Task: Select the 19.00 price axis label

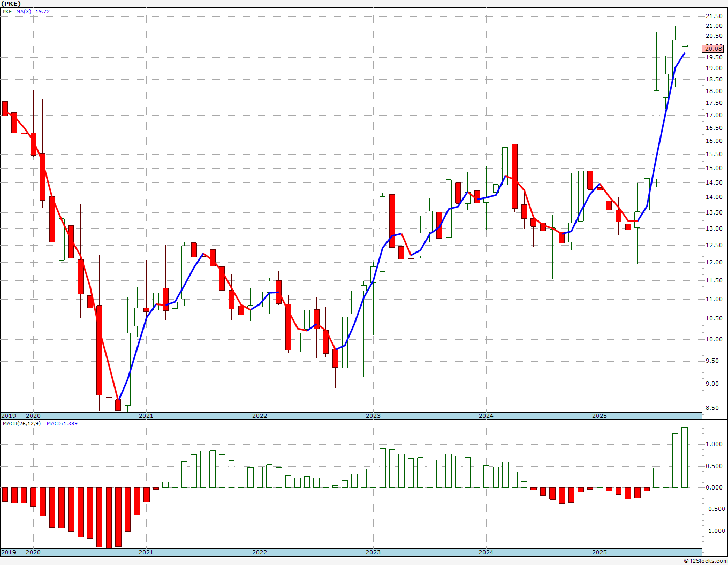Action: click(714, 68)
